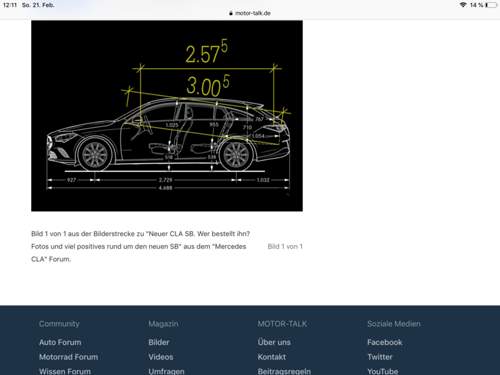Open the CLA Shooting Brake dimension drawing
The image size is (500, 375).
167,116
